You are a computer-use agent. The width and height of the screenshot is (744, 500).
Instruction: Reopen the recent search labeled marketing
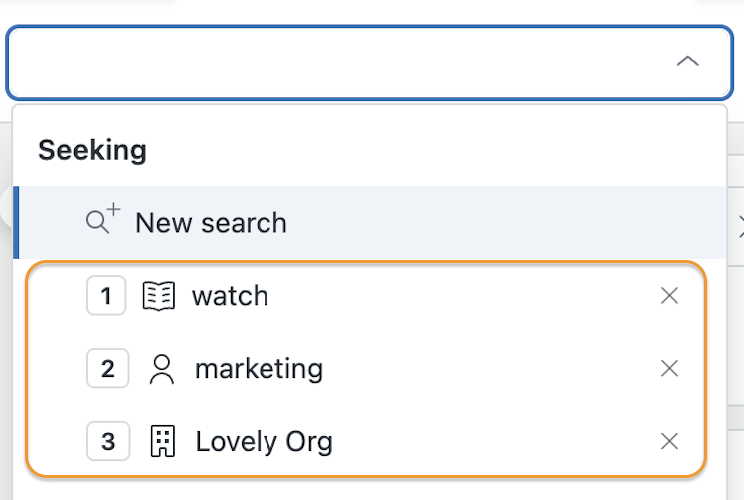click(x=259, y=369)
